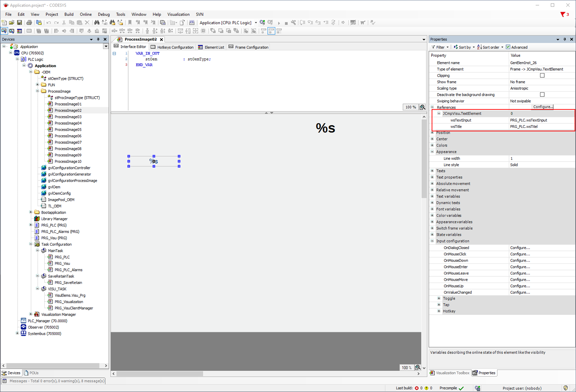Image resolution: width=576 pixels, height=392 pixels.
Task: Click the Align Left toolbar icon
Action: 56,31
